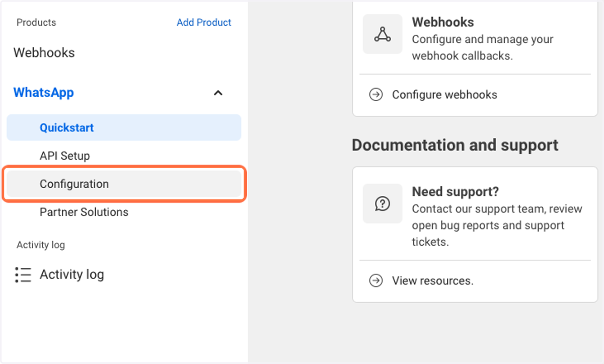Open the API Setup sidebar item
The height and width of the screenshot is (364, 604).
(x=65, y=156)
